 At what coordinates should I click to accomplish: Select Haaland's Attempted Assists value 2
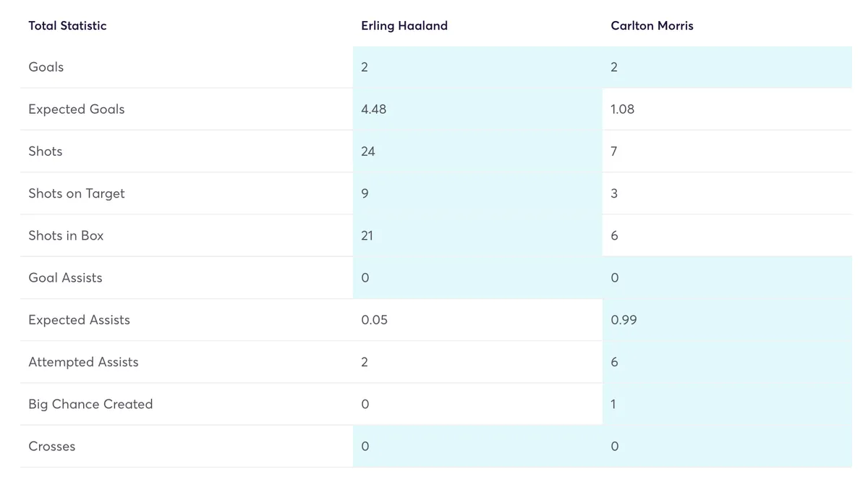pos(365,362)
